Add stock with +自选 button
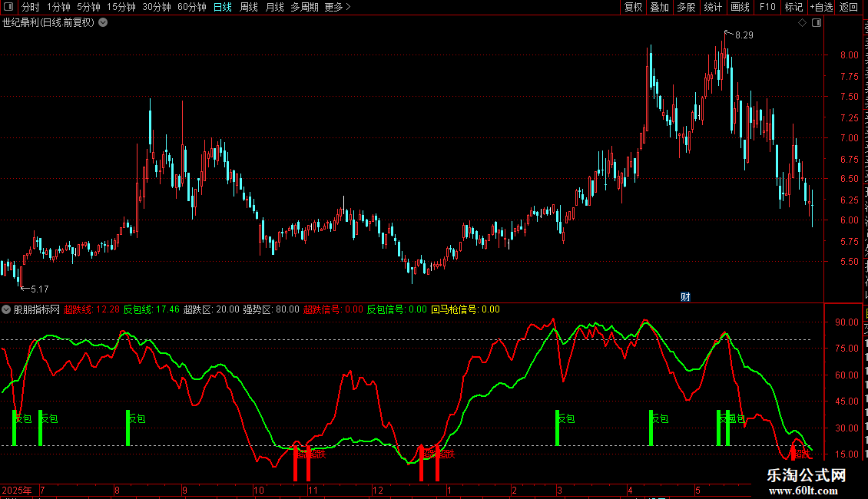Image resolution: width=868 pixels, height=499 pixels. [821, 7]
